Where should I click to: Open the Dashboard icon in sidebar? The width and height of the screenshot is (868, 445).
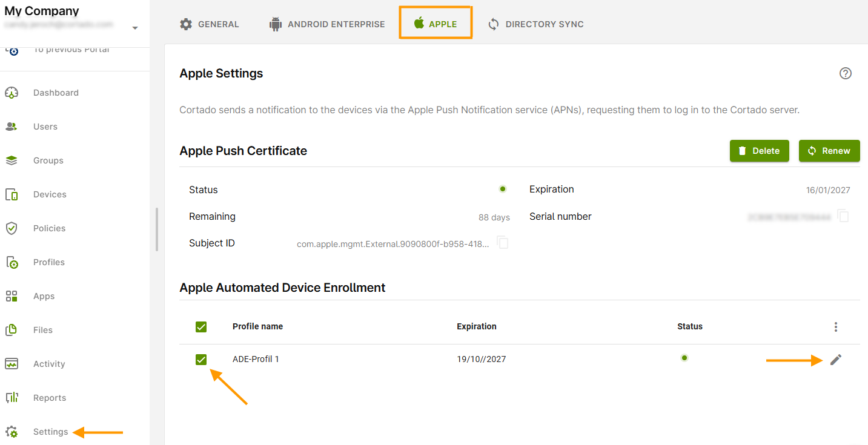(12, 93)
